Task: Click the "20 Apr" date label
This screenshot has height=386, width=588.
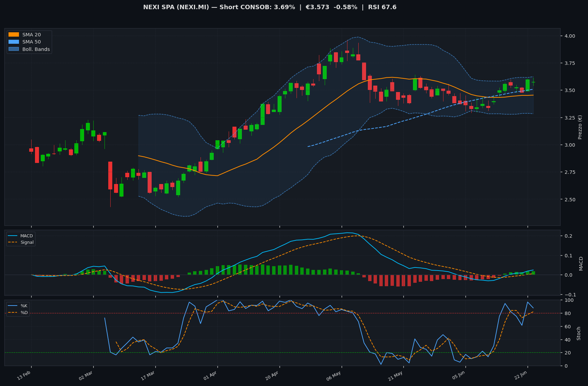Action: 272,375
